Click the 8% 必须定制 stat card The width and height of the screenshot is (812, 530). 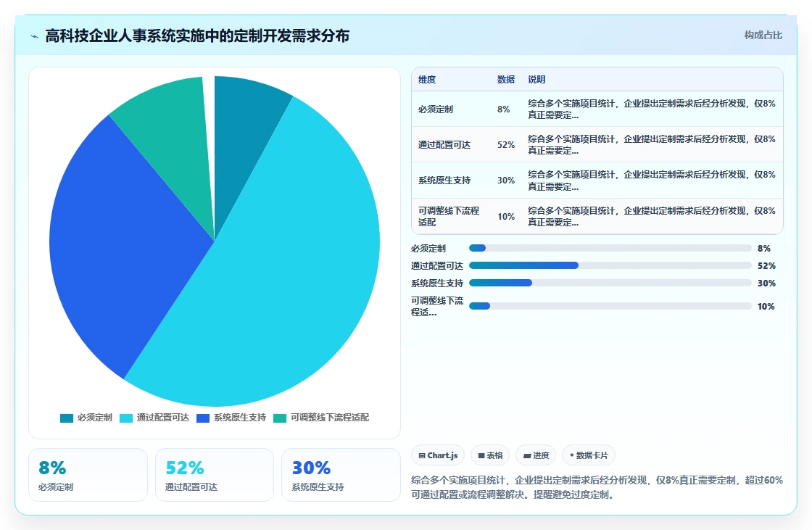tap(88, 475)
